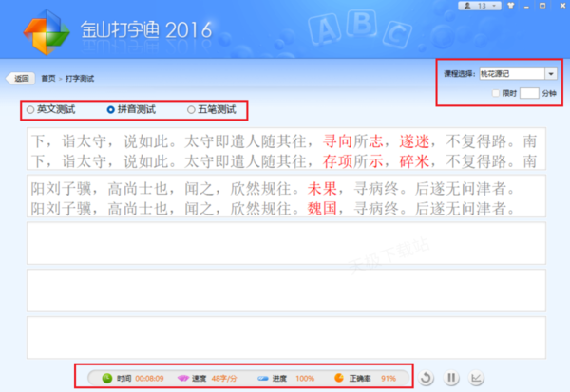Viewport: 570px width, 392px height.
Task: Click the 分钟 time limit input field
Action: click(x=529, y=93)
